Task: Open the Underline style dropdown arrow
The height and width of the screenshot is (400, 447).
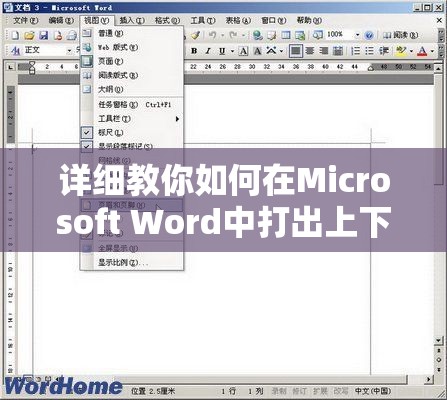Action: [232, 51]
